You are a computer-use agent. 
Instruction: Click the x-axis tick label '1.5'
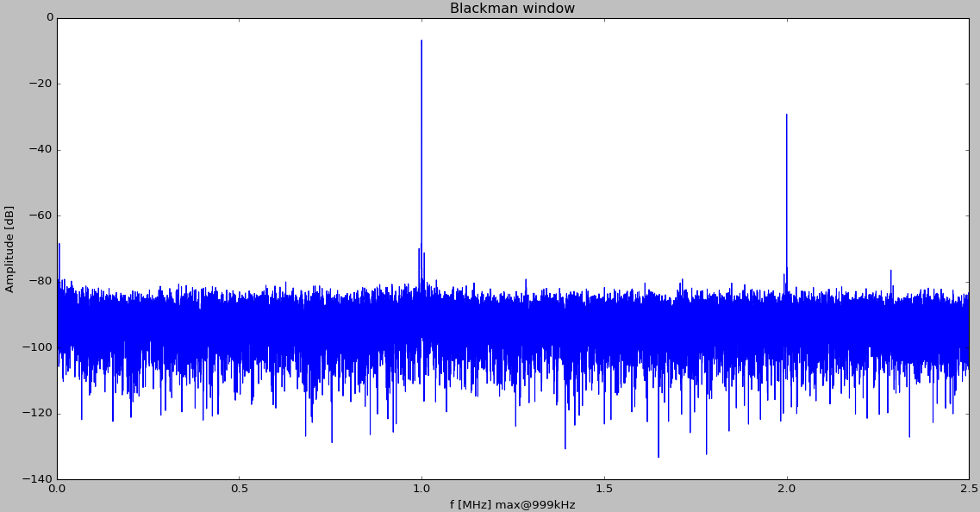click(x=604, y=489)
